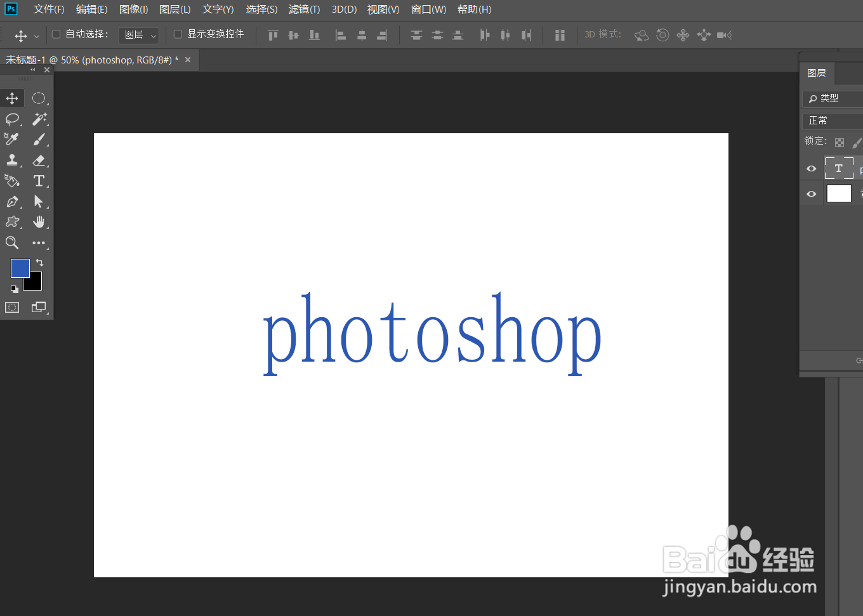This screenshot has width=863, height=616.
Task: Enable the 显示变换控件 checkbox
Action: tap(178, 34)
